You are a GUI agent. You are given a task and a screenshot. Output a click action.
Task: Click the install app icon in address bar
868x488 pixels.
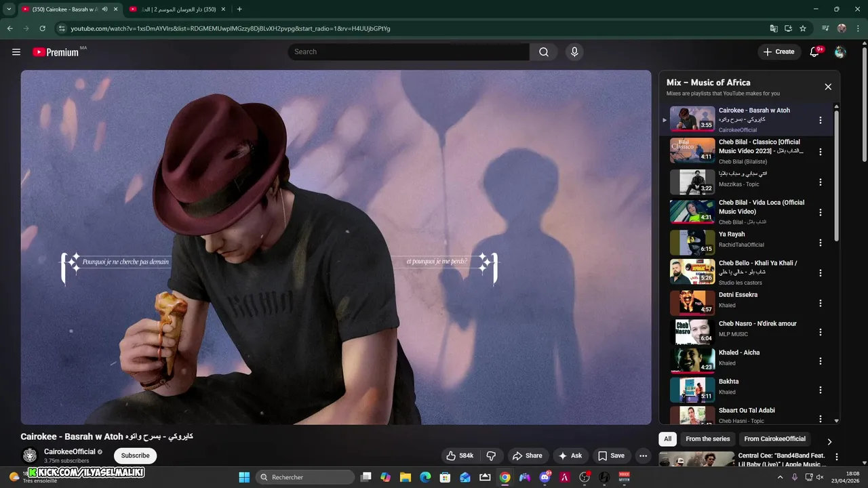coord(788,28)
